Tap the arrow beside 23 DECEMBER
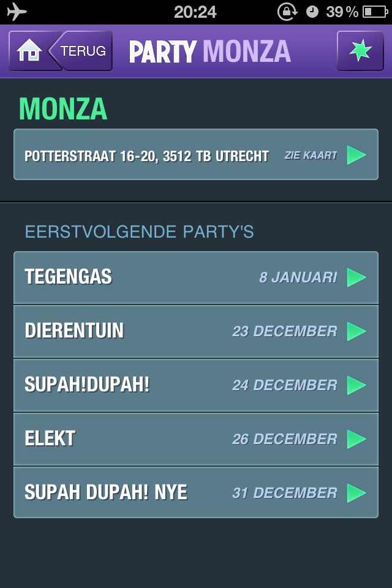This screenshot has height=588, width=392. point(356,331)
